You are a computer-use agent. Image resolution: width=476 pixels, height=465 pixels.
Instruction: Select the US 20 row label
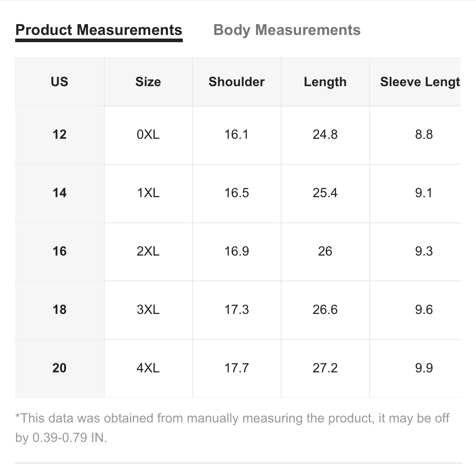coord(59,368)
